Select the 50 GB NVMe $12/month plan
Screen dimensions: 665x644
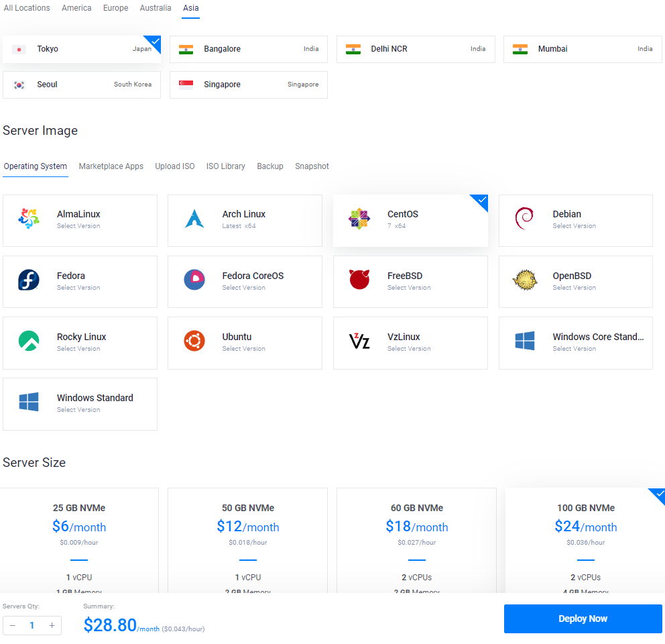(x=247, y=541)
